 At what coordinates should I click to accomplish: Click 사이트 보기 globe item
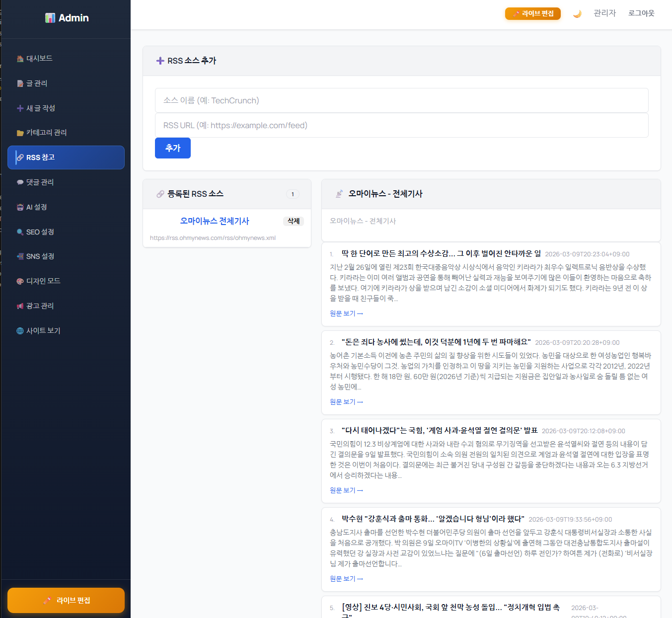pyautogui.click(x=43, y=331)
